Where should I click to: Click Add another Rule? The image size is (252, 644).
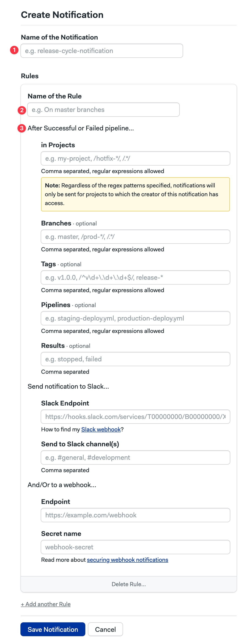[x=45, y=604]
